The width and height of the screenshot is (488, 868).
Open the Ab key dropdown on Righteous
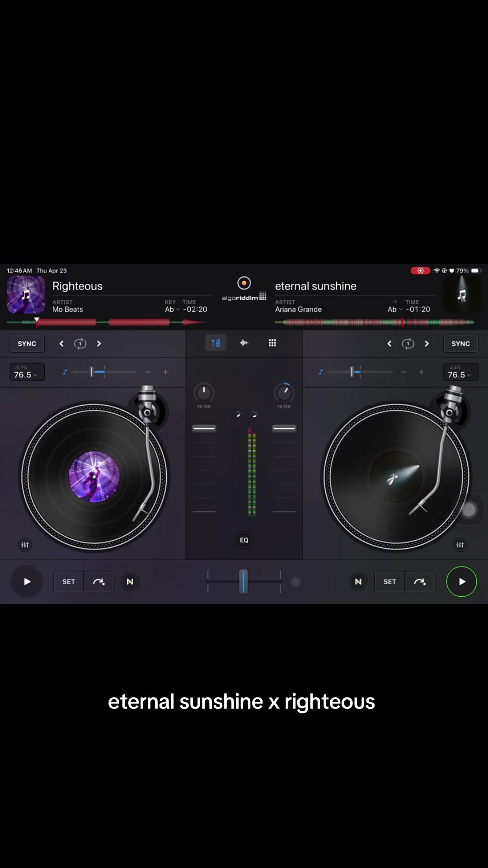click(172, 309)
